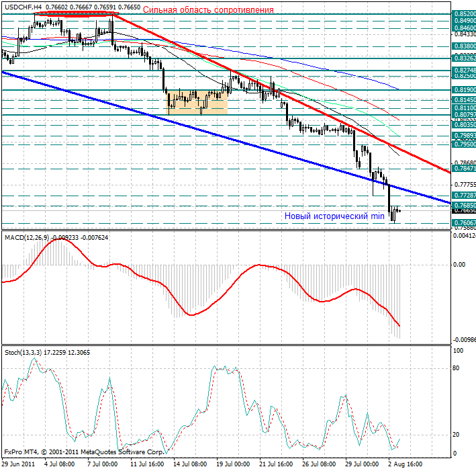Click the 7 Jul 00:00 time label
Viewport: 476px width, 469px height.
103,464
